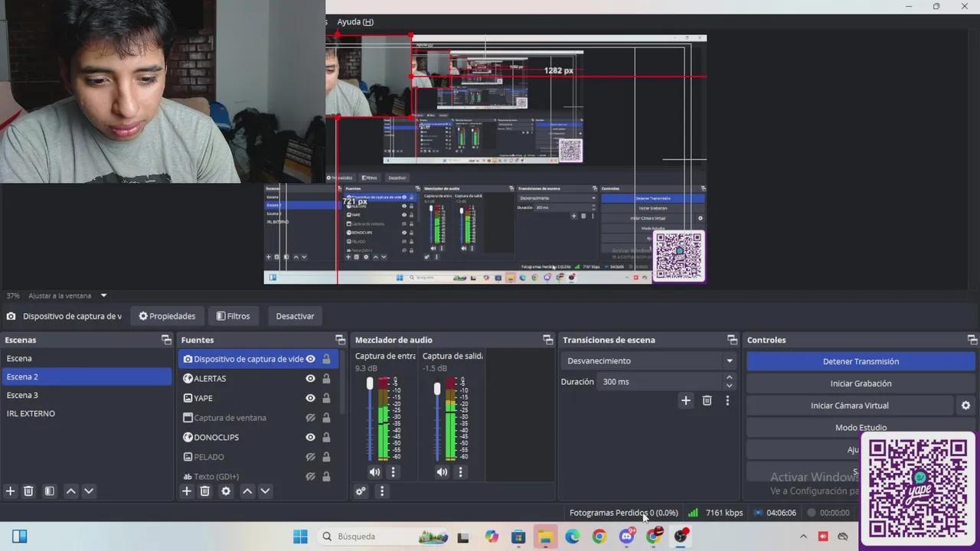Move the source up in the Fuentes panel
Screen dimensions: 980x551
pos(247,491)
